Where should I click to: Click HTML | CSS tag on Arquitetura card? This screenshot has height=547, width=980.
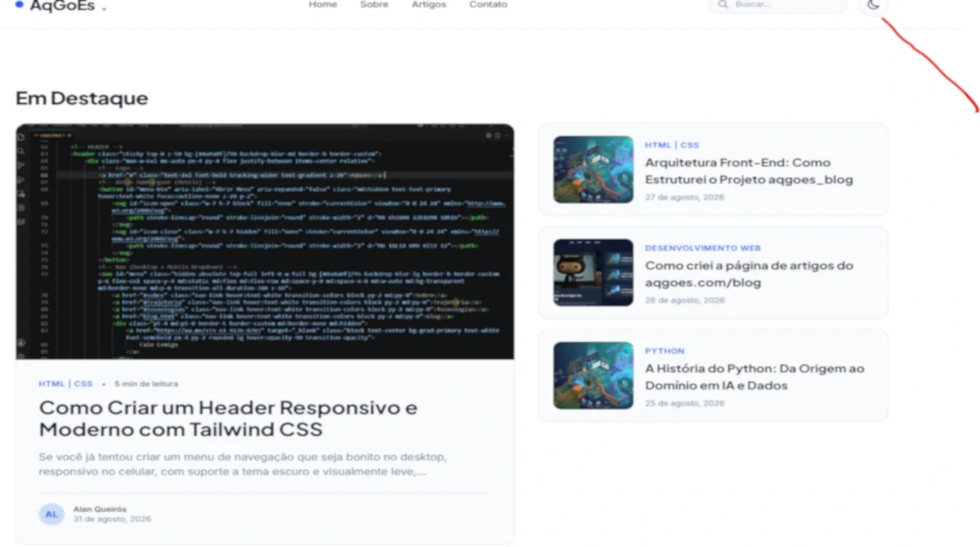point(672,145)
